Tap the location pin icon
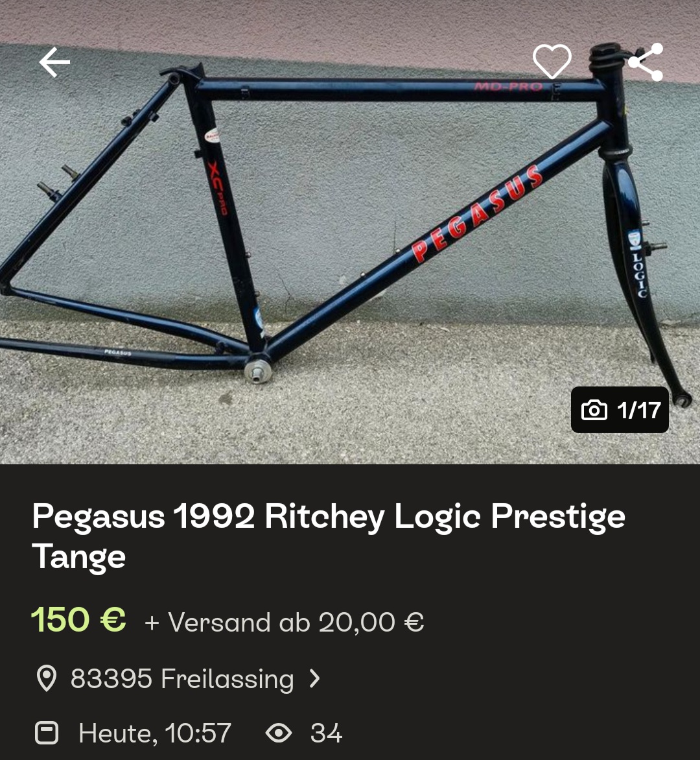This screenshot has width=700, height=760. [46, 679]
